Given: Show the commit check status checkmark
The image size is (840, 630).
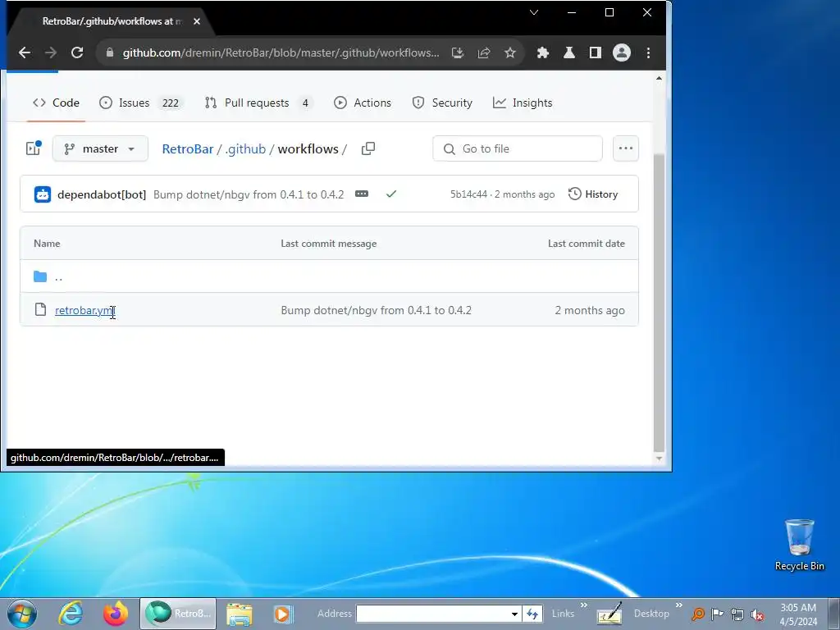Looking at the screenshot, I should (x=391, y=194).
